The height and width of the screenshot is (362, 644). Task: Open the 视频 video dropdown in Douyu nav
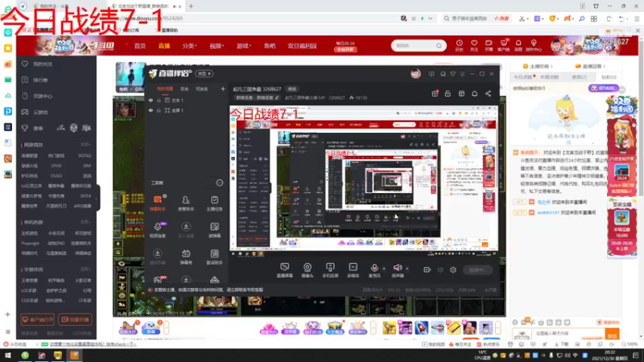[x=217, y=46]
